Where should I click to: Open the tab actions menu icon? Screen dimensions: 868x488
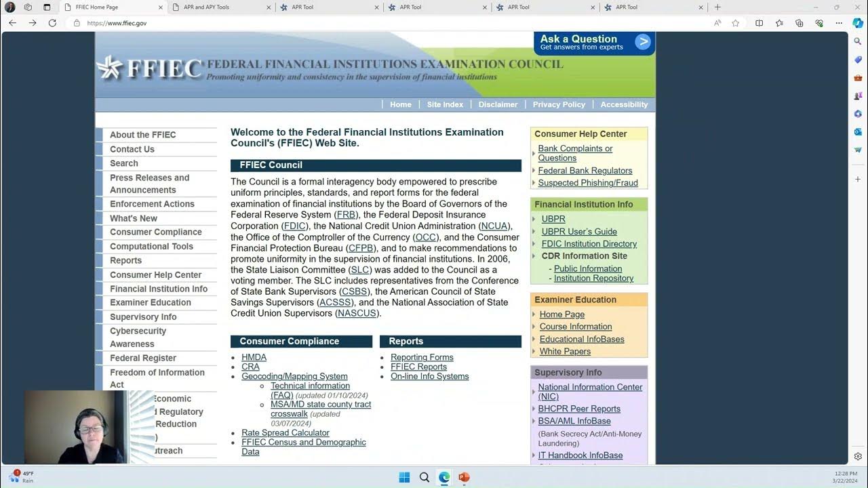(x=47, y=7)
